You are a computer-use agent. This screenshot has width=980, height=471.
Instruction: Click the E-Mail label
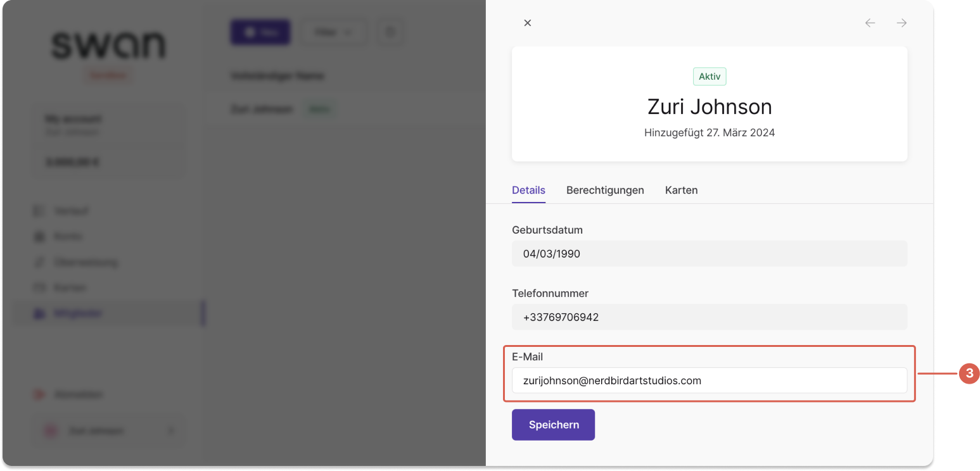(x=528, y=356)
